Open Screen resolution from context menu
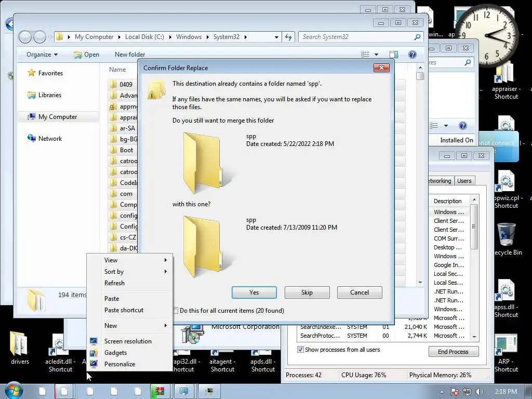 coord(130,341)
